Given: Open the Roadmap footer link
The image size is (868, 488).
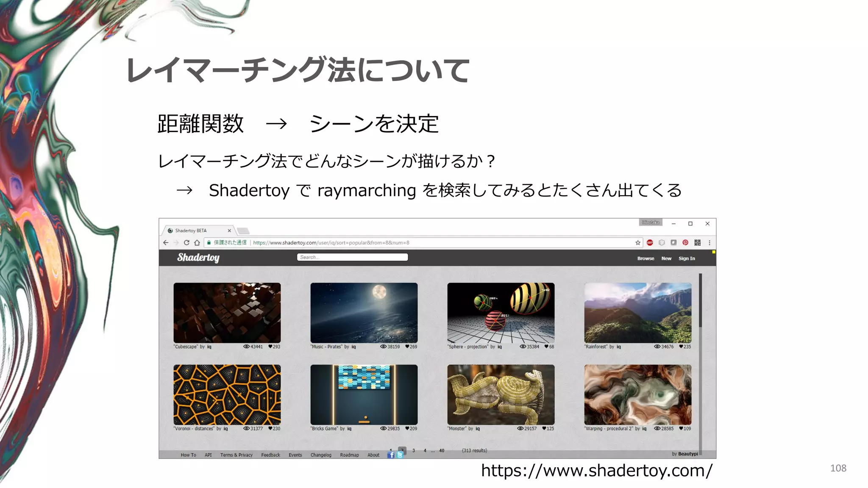Looking at the screenshot, I should pyautogui.click(x=349, y=455).
